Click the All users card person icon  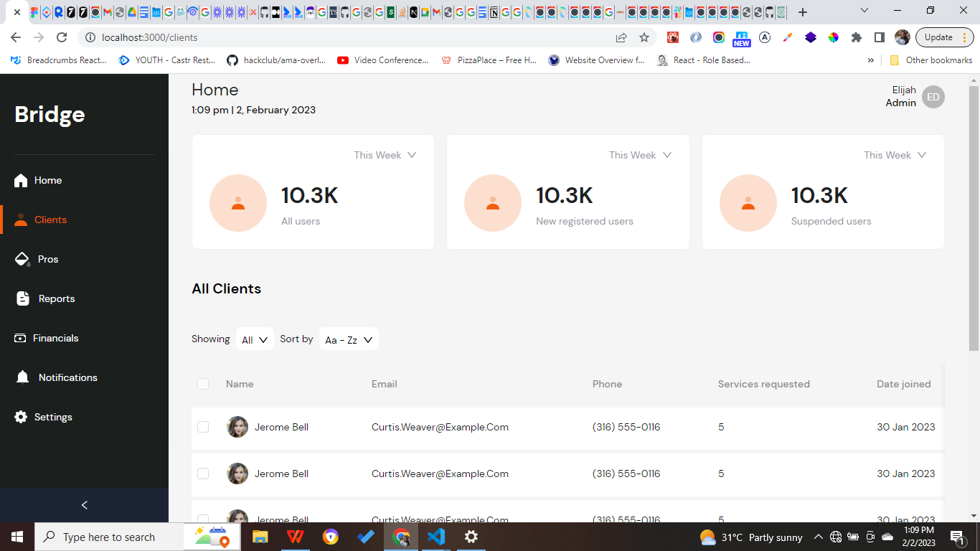point(238,203)
